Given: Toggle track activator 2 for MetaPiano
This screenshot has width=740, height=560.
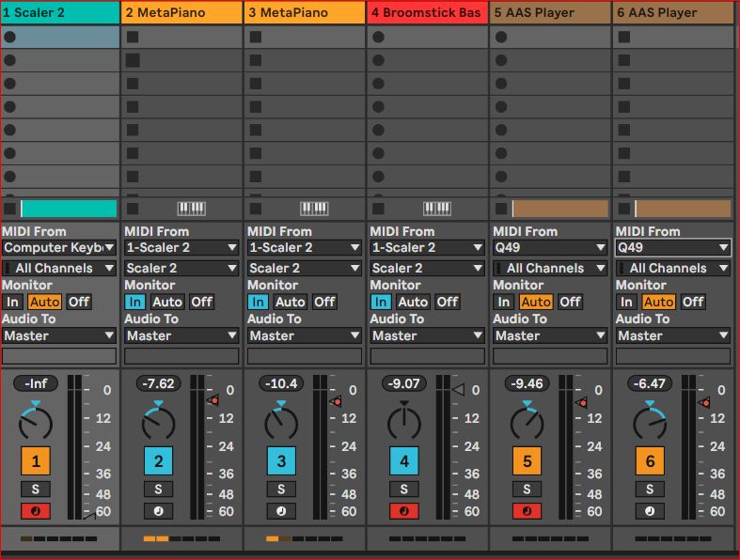Looking at the screenshot, I should click(158, 461).
